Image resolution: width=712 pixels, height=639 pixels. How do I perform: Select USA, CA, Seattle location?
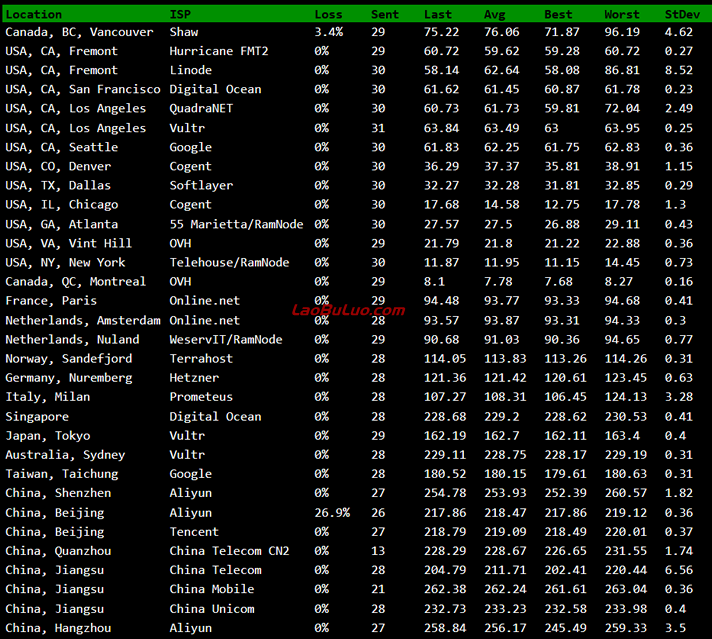coord(62,148)
